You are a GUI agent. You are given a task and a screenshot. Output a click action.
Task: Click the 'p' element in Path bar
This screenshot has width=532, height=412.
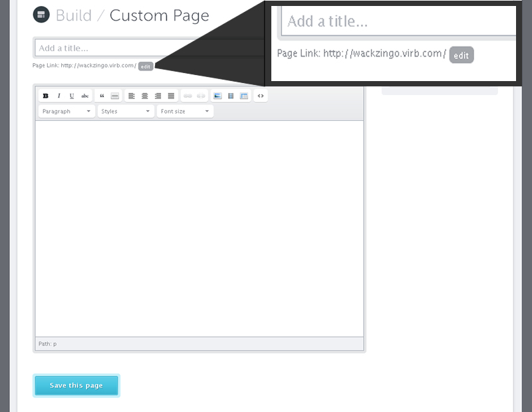[x=55, y=344]
